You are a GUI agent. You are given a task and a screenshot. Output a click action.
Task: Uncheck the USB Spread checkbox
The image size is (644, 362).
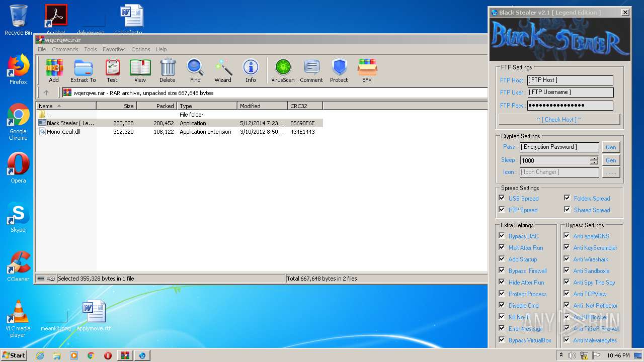click(502, 198)
